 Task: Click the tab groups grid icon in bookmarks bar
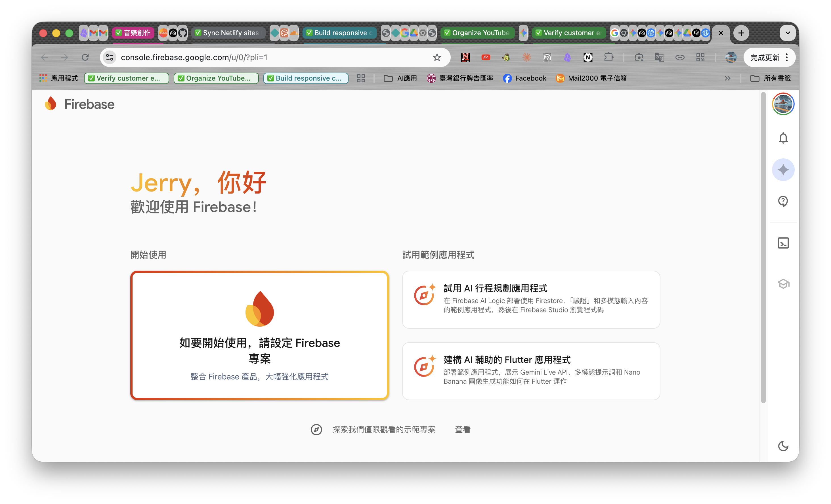(x=361, y=78)
